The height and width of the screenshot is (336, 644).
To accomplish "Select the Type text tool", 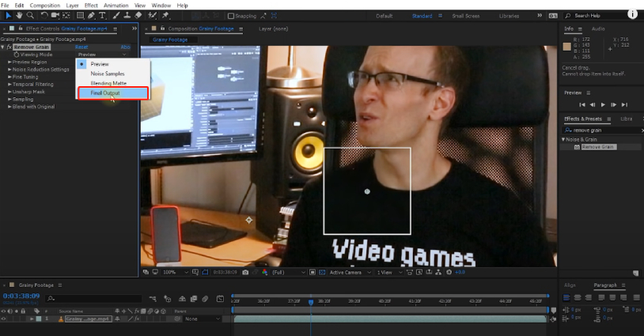I will pos(103,15).
